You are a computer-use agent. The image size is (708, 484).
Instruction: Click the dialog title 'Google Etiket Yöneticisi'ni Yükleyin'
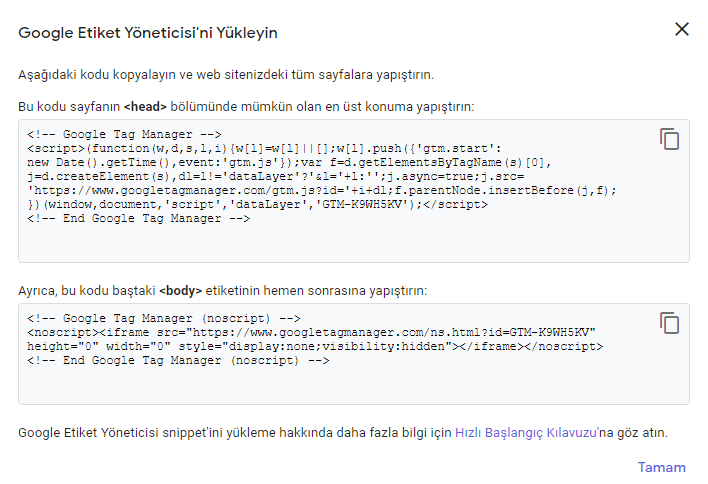[148, 33]
